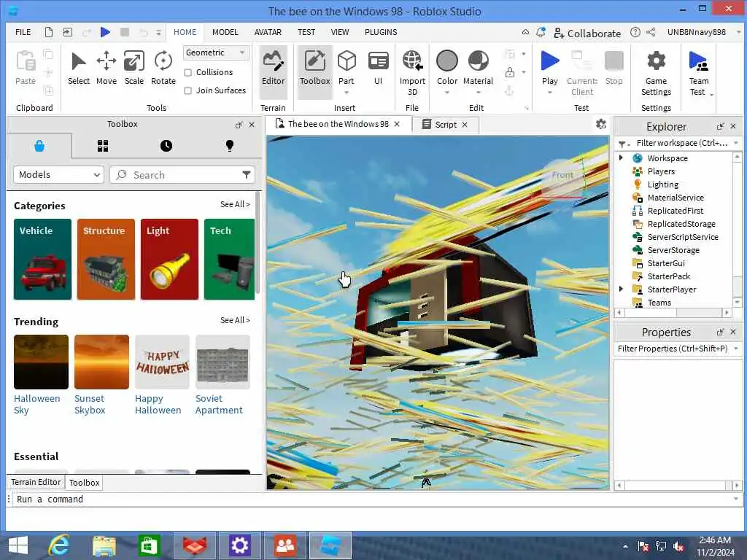
Task: Open the Light category card
Action: 169,259
